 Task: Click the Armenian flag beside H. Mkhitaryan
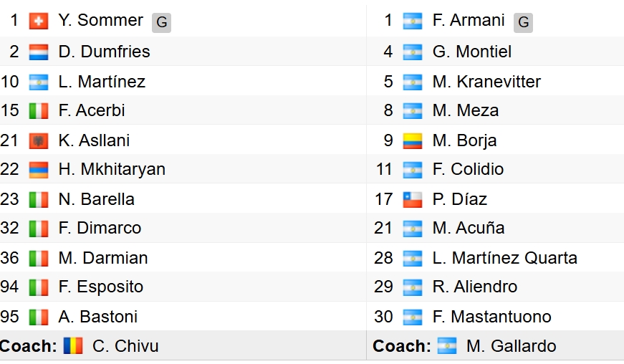pos(39,170)
